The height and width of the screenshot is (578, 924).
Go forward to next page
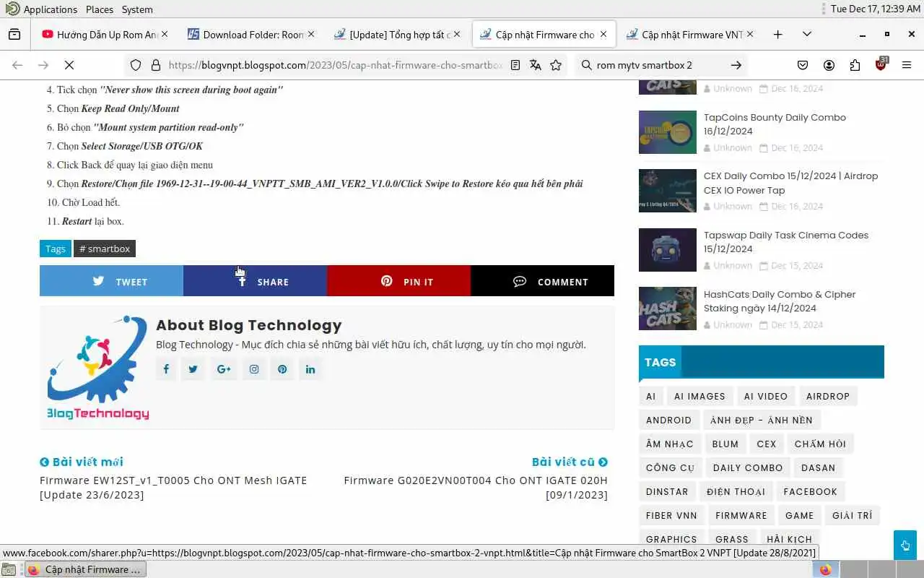click(x=43, y=65)
